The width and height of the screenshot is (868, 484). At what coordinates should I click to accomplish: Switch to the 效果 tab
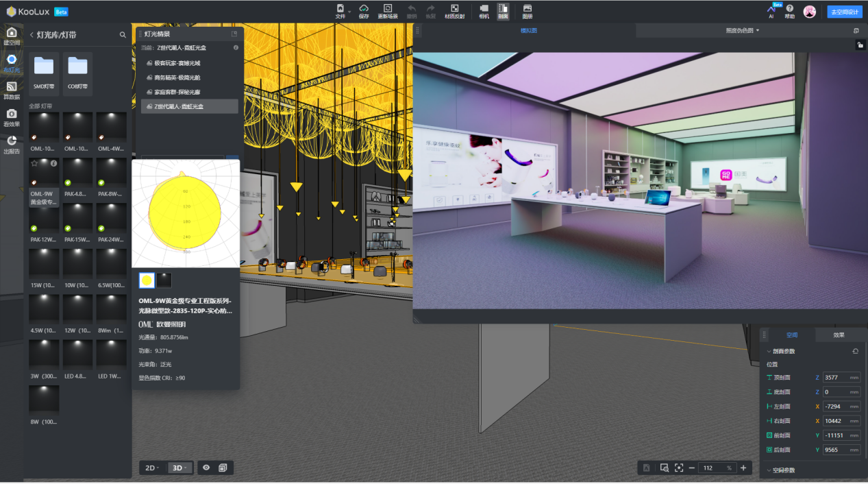pyautogui.click(x=839, y=335)
